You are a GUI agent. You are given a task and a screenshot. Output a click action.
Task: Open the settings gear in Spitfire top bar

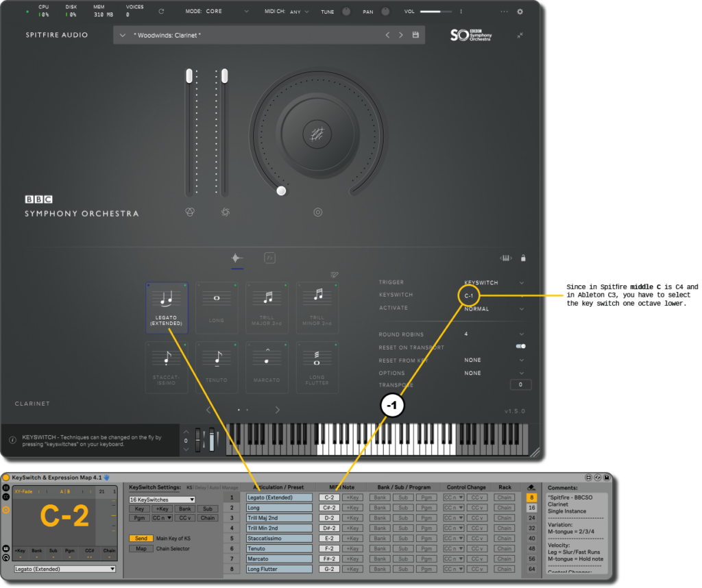pos(520,12)
